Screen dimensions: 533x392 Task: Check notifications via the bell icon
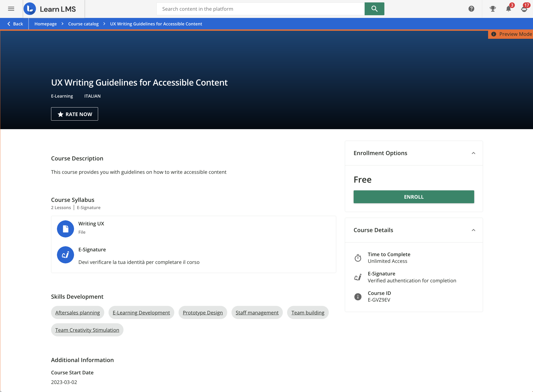508,9
